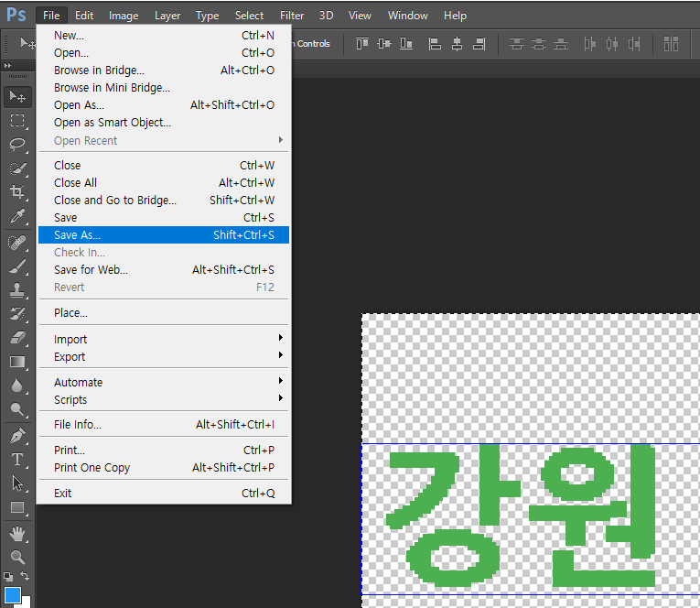Select the Horizontal Type tool

17,460
